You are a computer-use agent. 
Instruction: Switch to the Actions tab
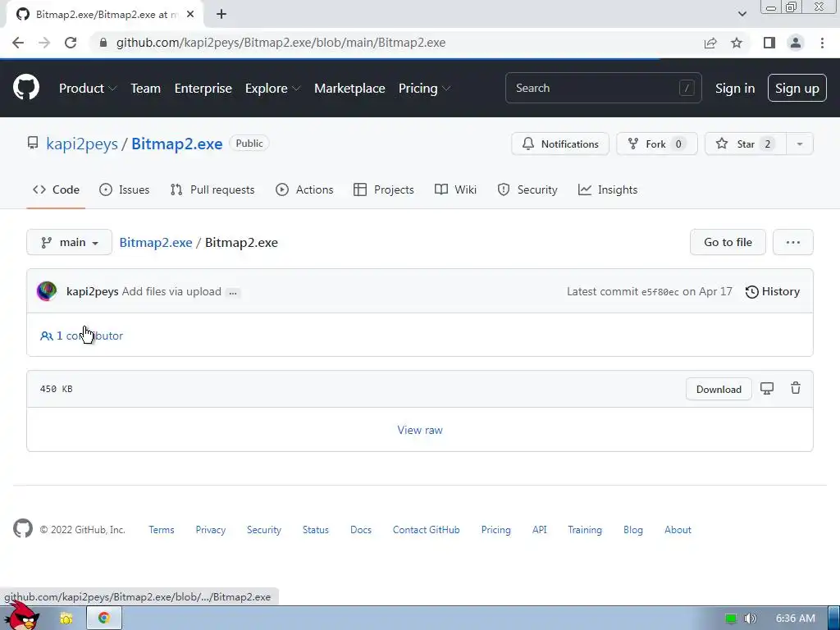click(304, 189)
